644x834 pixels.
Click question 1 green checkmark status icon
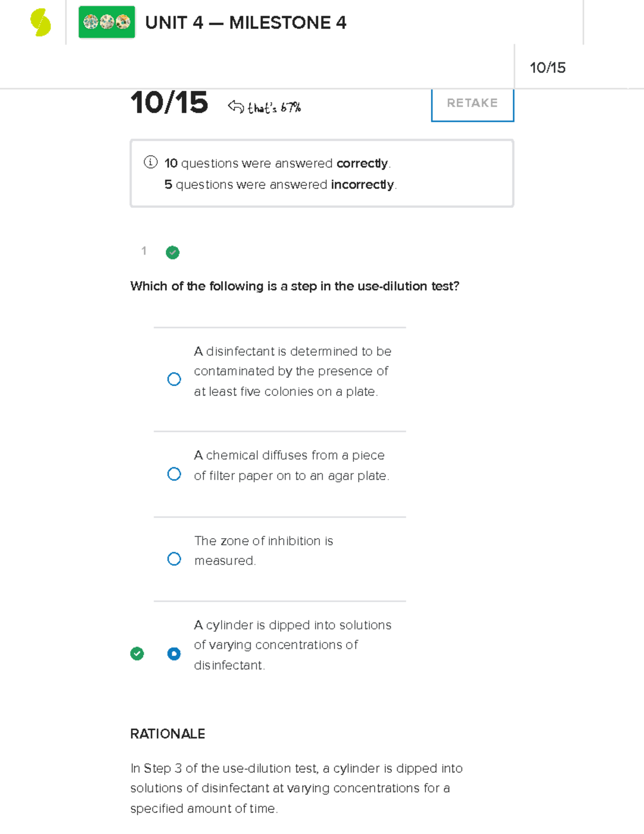point(173,252)
